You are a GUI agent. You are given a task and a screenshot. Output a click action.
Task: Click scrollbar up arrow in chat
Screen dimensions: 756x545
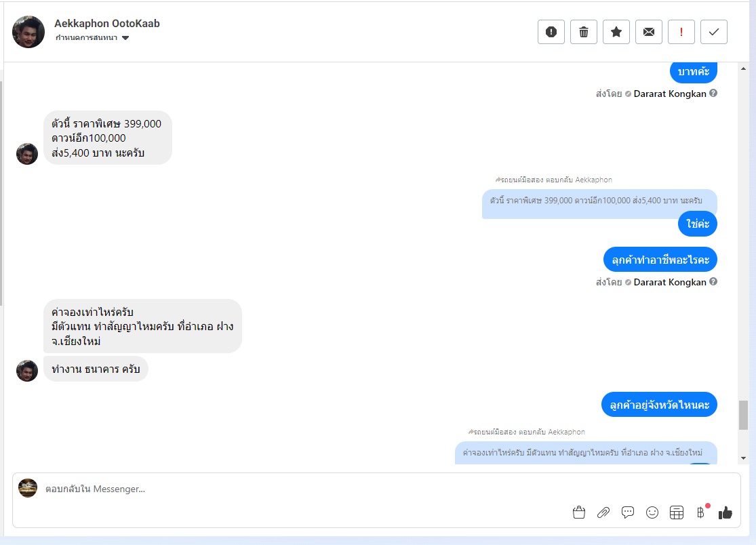744,69
